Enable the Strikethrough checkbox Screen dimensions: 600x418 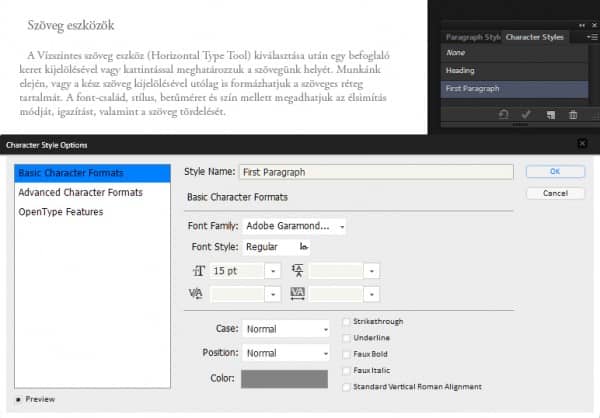tap(346, 322)
